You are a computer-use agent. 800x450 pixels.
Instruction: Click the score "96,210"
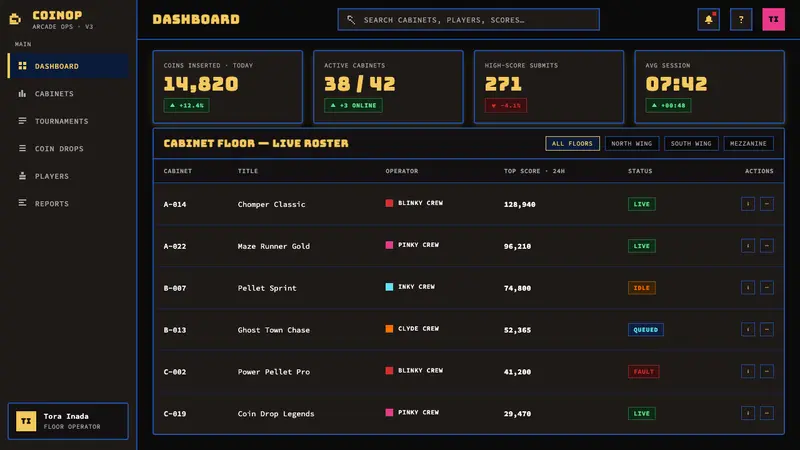(x=517, y=246)
